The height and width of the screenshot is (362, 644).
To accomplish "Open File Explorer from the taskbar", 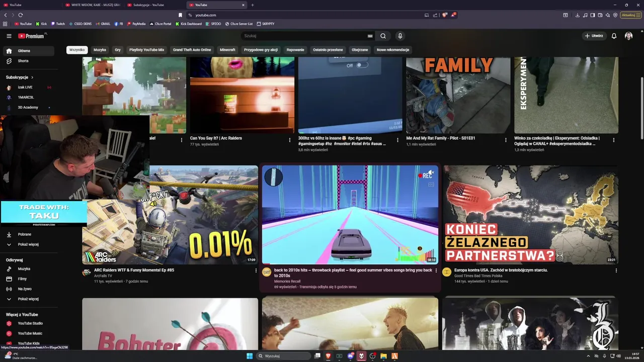I will (x=383, y=356).
